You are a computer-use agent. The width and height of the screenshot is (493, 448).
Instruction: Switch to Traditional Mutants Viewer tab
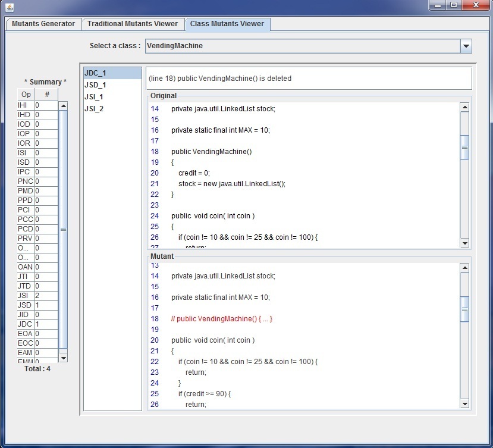(132, 24)
